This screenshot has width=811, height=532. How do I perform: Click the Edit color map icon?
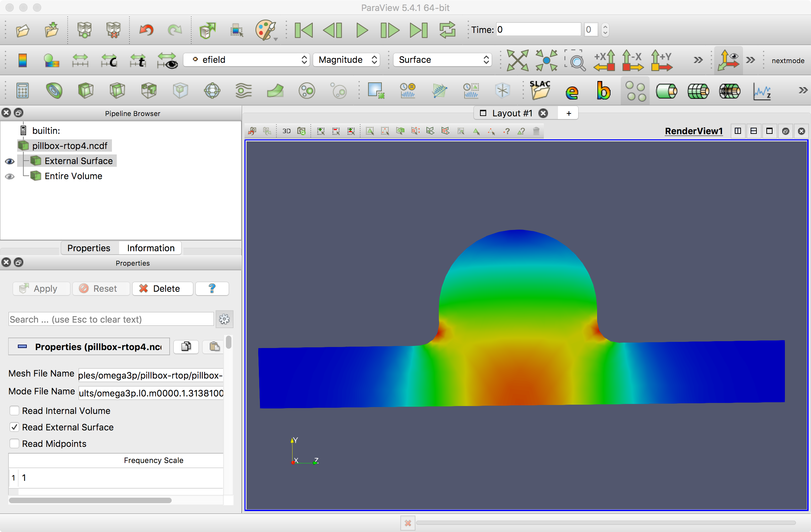click(51, 60)
